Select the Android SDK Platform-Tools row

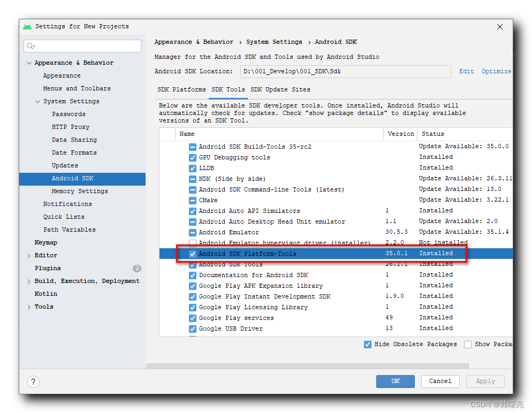[336, 254]
